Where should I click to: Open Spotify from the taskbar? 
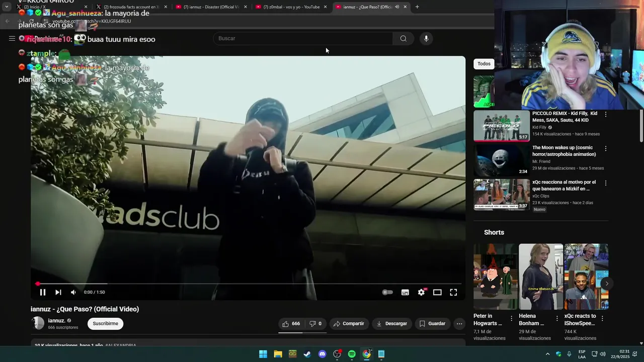(352, 354)
